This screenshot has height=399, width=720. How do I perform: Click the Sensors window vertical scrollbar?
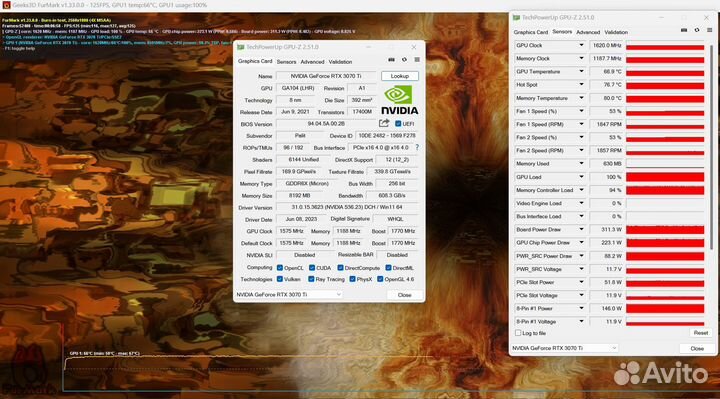[x=712, y=147]
